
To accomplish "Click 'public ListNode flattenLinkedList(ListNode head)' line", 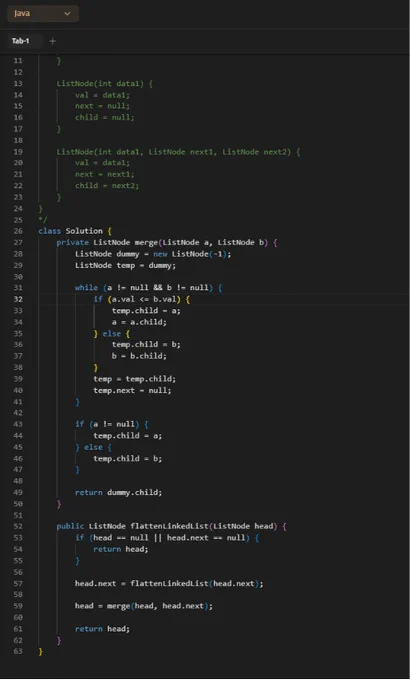I will (x=171, y=526).
